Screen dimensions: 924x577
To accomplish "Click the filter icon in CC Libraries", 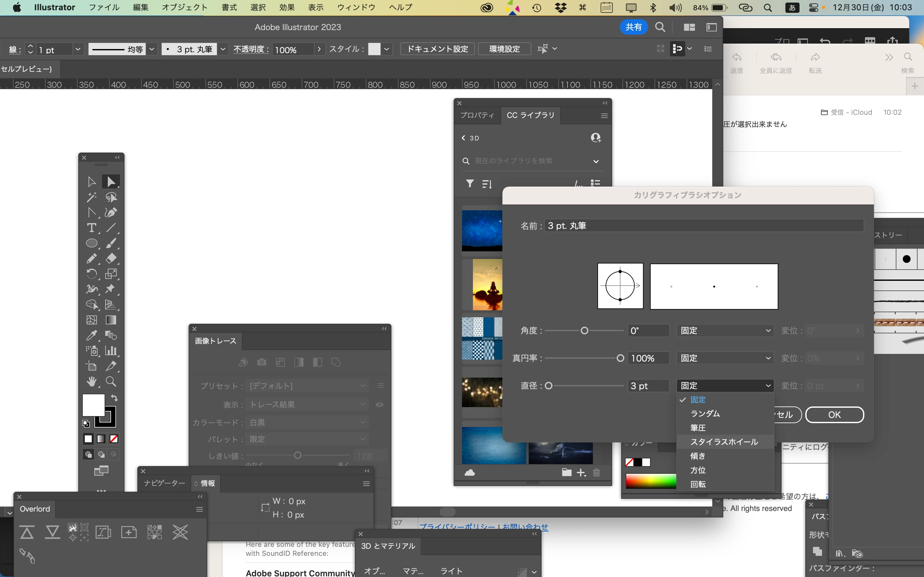I will click(470, 184).
